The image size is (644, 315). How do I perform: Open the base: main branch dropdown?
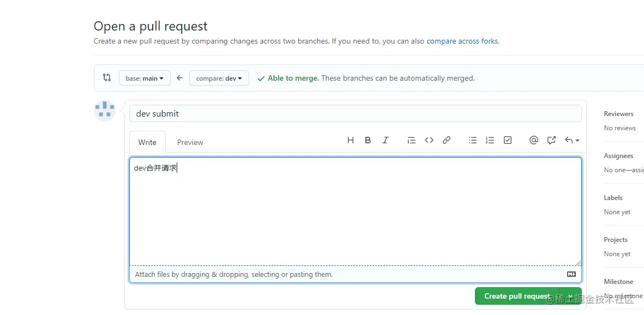click(x=145, y=78)
